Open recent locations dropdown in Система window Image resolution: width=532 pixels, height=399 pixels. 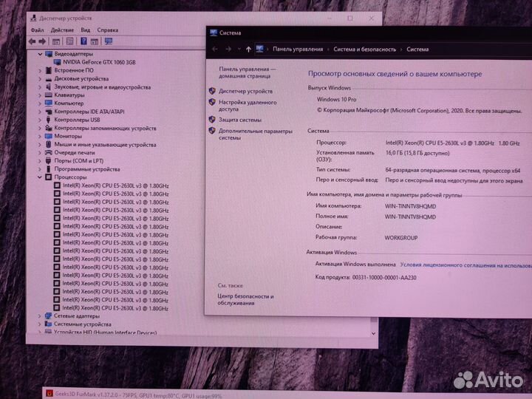pyautogui.click(x=239, y=50)
